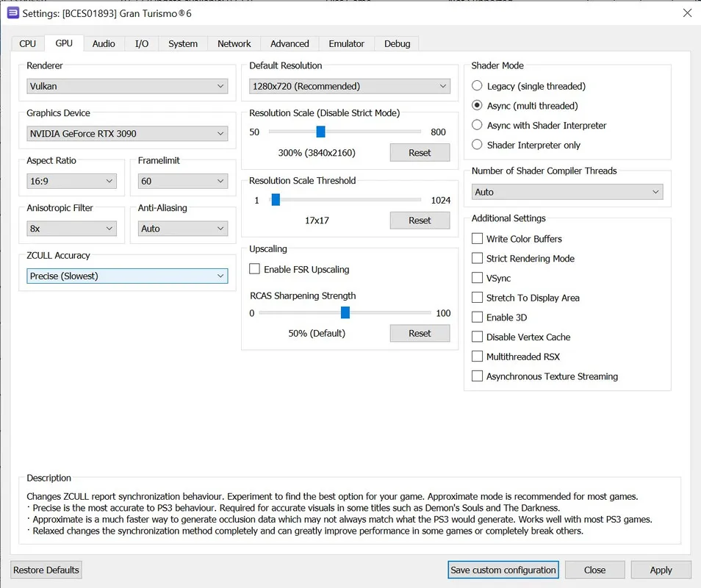Enable Disable Vertex Cache checkbox
Screen dimensions: 701x588
pos(521,337)
